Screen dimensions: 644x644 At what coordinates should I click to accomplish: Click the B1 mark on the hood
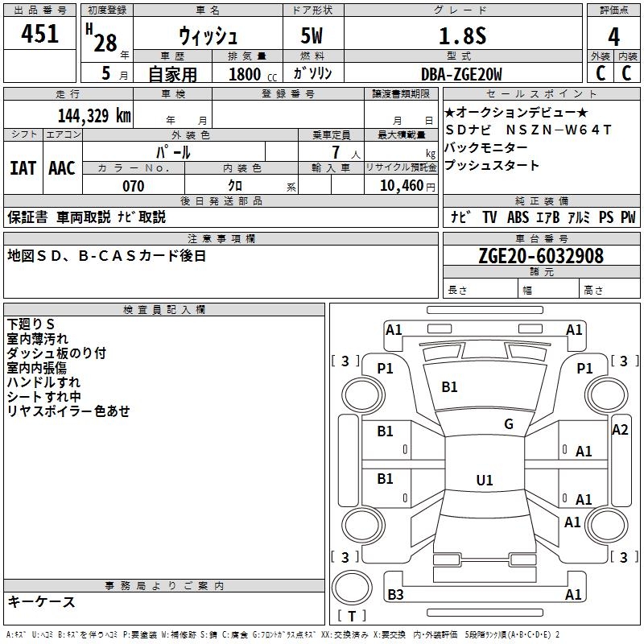(x=449, y=387)
